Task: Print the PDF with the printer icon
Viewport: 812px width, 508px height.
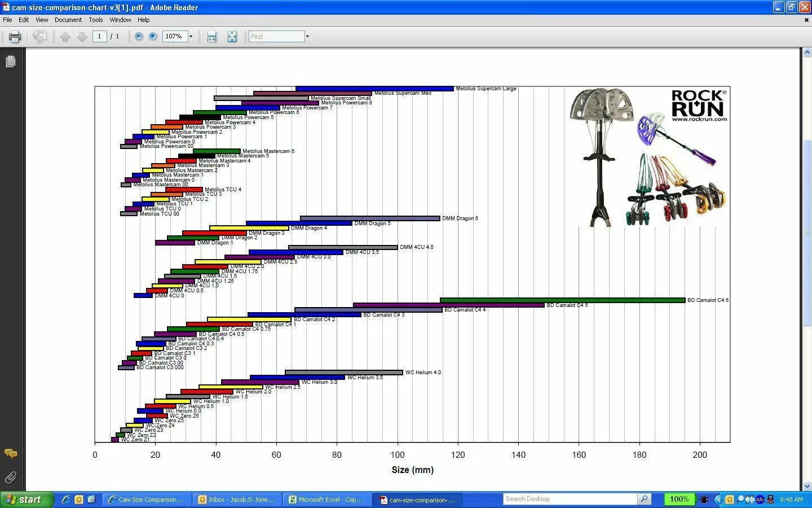Action: (x=15, y=37)
